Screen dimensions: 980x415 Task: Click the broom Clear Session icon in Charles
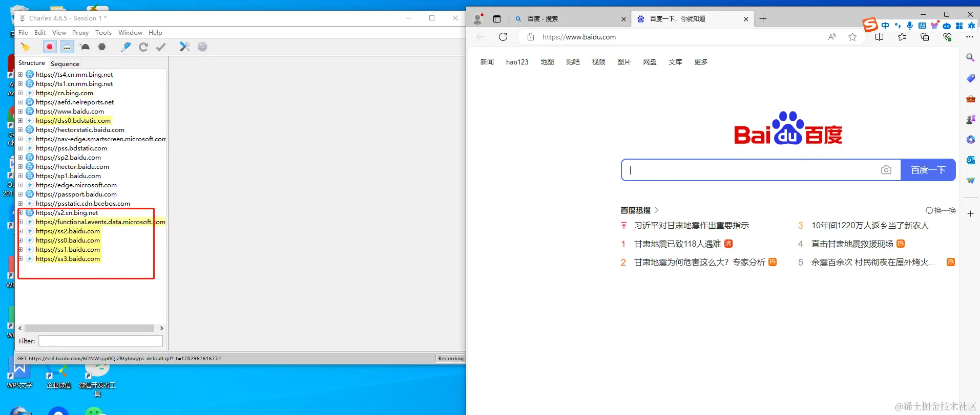[x=25, y=47]
